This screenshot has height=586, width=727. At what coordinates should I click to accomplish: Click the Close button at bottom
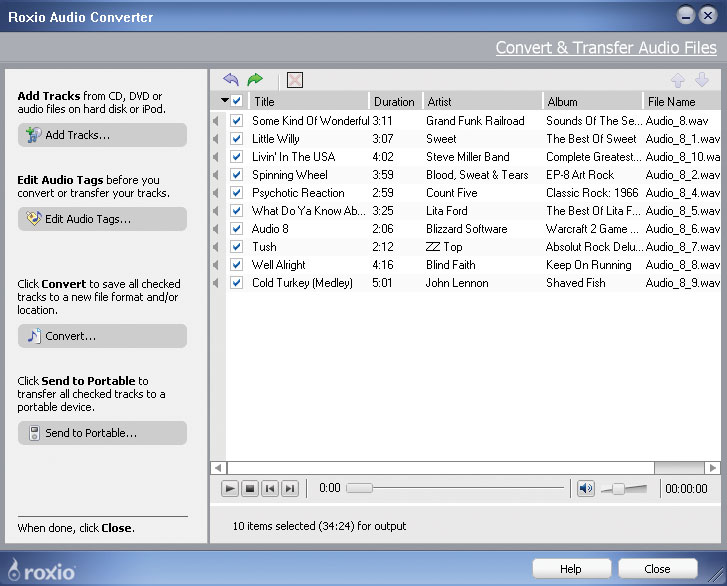coord(657,569)
